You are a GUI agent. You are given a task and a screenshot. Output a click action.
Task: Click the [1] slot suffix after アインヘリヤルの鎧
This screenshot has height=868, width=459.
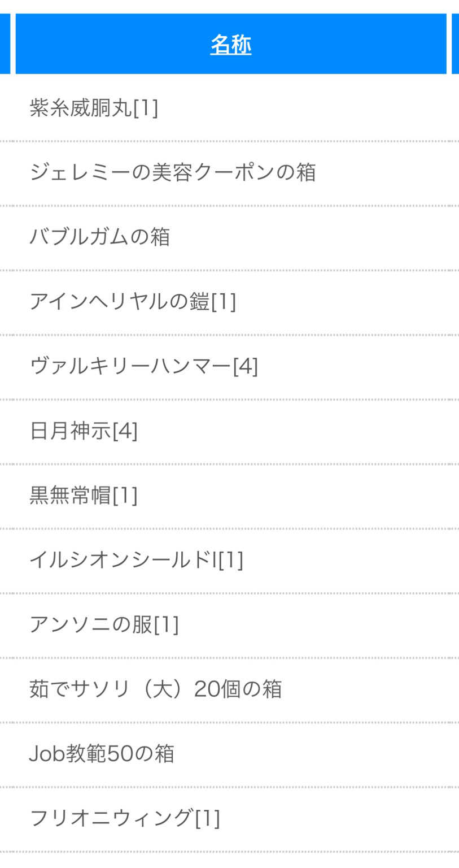click(x=224, y=302)
